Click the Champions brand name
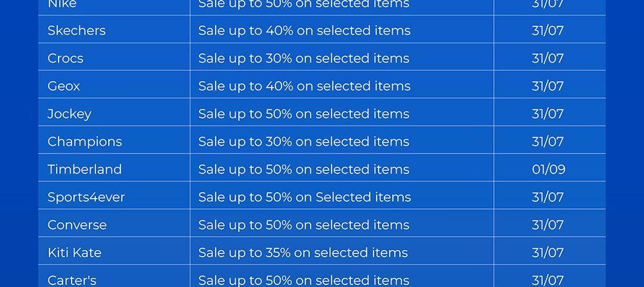The height and width of the screenshot is (287, 644). [84, 141]
